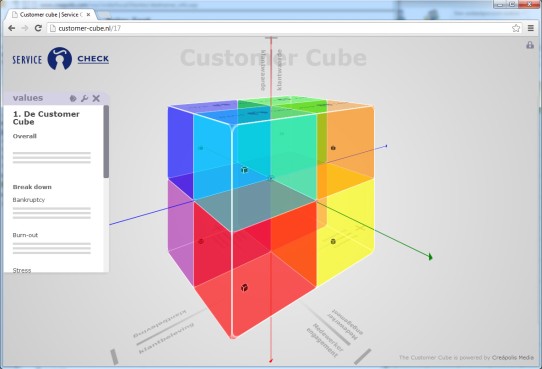Viewport: 542px width, 369px height.
Task: Open the Chrome menu icon
Action: (x=531, y=28)
